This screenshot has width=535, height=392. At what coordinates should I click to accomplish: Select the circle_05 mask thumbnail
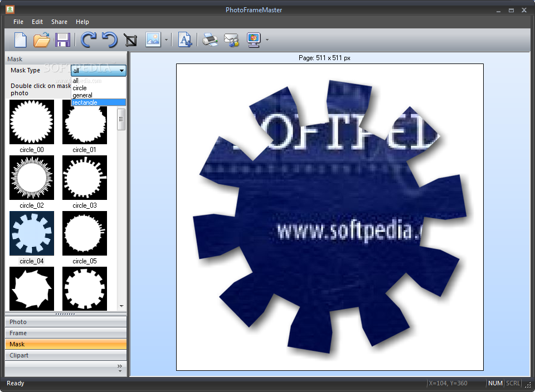tap(85, 233)
